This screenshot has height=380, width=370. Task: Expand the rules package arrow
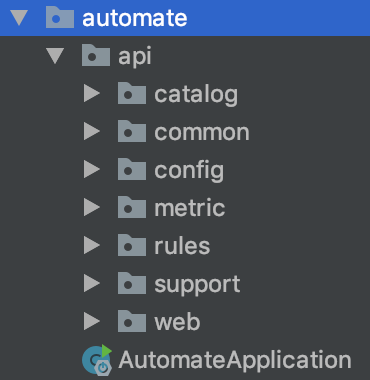point(92,246)
